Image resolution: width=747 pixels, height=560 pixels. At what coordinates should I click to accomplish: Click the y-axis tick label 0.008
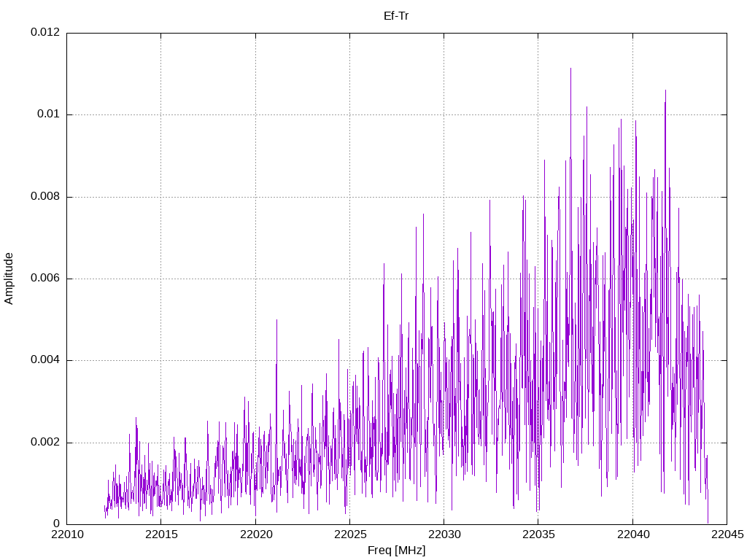pos(45,196)
